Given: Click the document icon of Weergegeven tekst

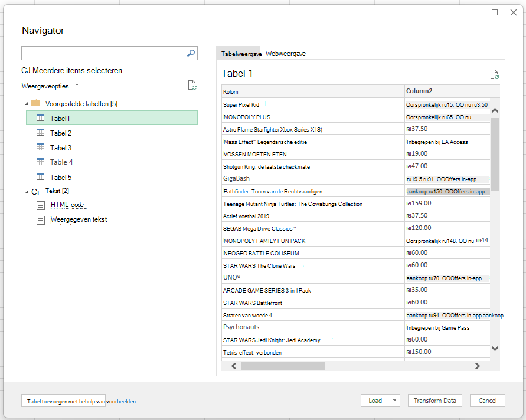Looking at the screenshot, I should [41, 220].
